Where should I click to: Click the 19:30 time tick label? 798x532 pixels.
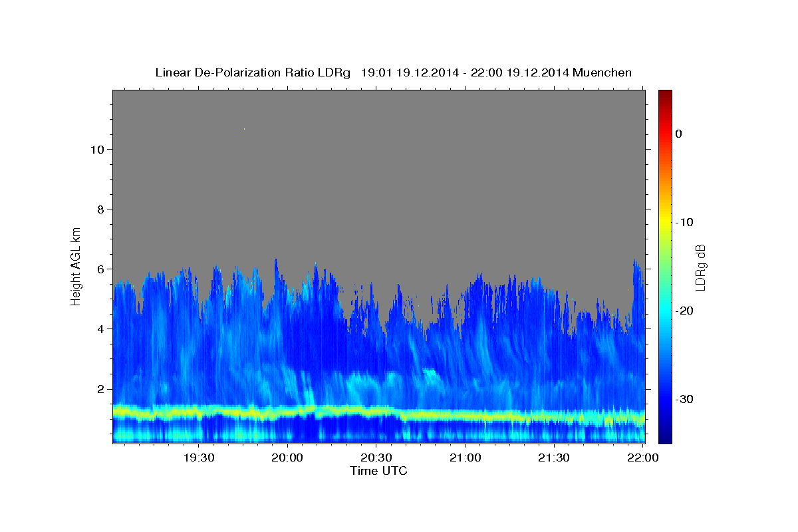tap(199, 458)
